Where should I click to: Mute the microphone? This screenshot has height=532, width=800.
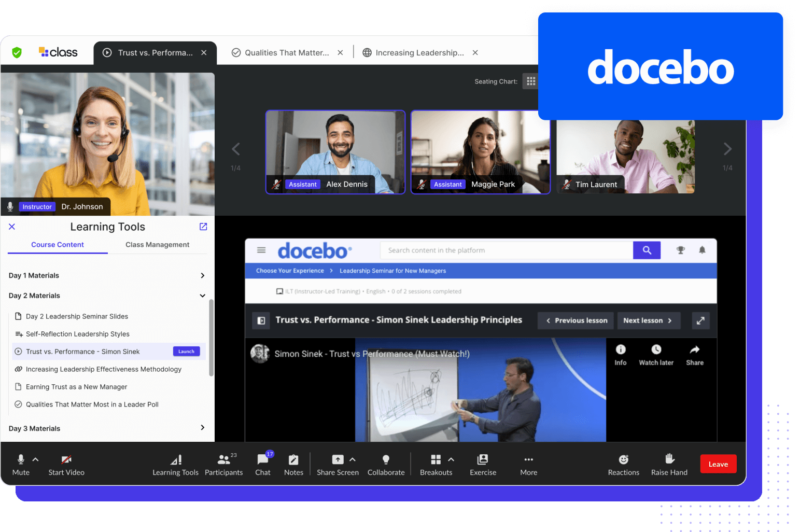click(21, 459)
